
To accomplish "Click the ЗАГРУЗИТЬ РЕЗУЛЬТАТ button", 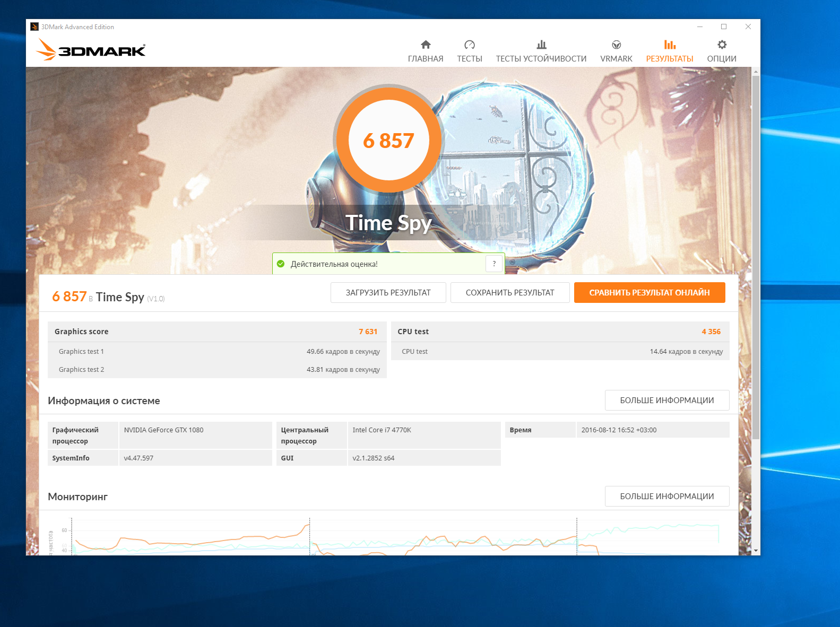I will [388, 292].
